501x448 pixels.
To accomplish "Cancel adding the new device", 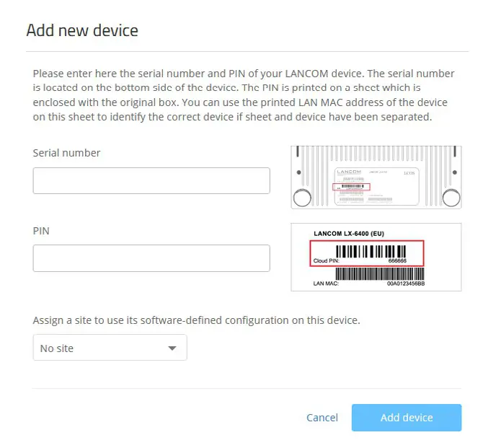I will click(322, 418).
